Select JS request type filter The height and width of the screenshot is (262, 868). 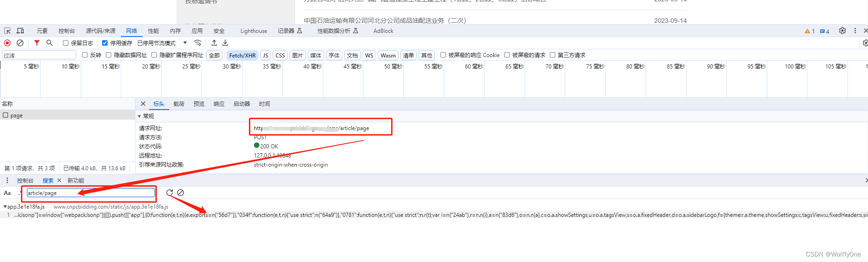click(x=266, y=55)
